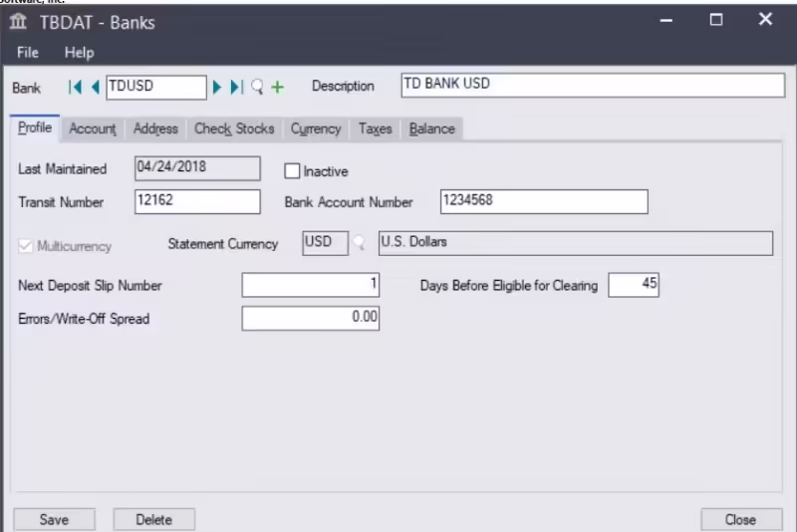Click the Description field TD BANK USD
This screenshot has height=532, width=797.
(x=593, y=85)
